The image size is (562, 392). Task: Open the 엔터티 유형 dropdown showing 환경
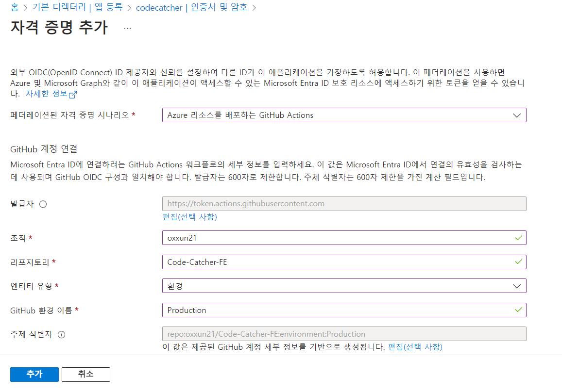[x=344, y=286]
